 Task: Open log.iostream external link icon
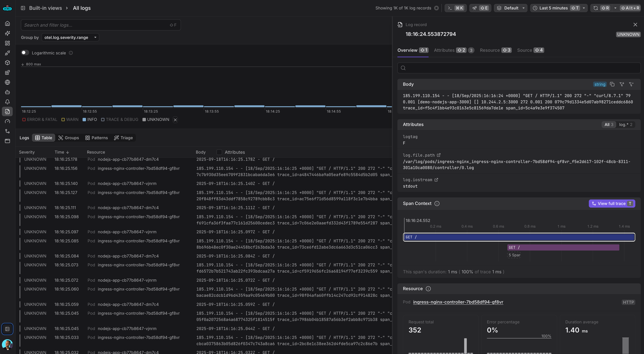click(x=436, y=180)
